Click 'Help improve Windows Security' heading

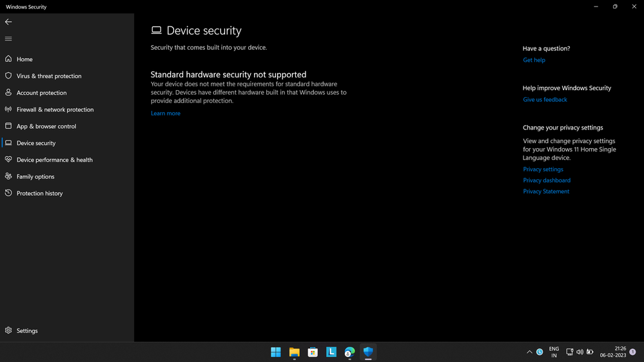tap(567, 88)
